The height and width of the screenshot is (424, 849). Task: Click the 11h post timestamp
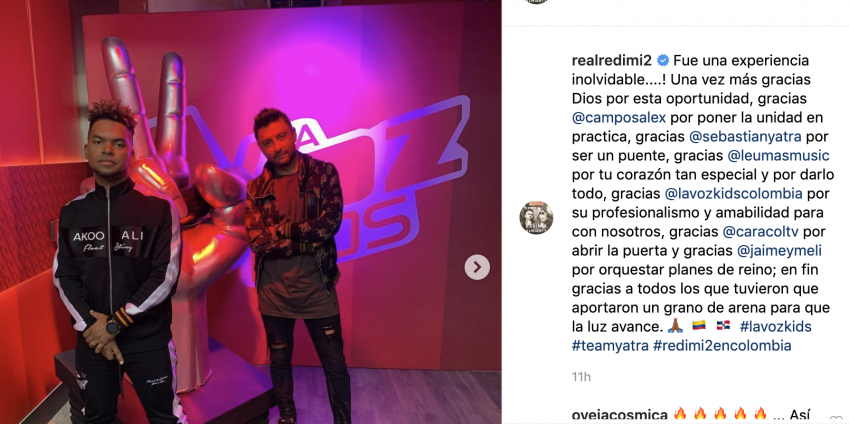(x=582, y=377)
